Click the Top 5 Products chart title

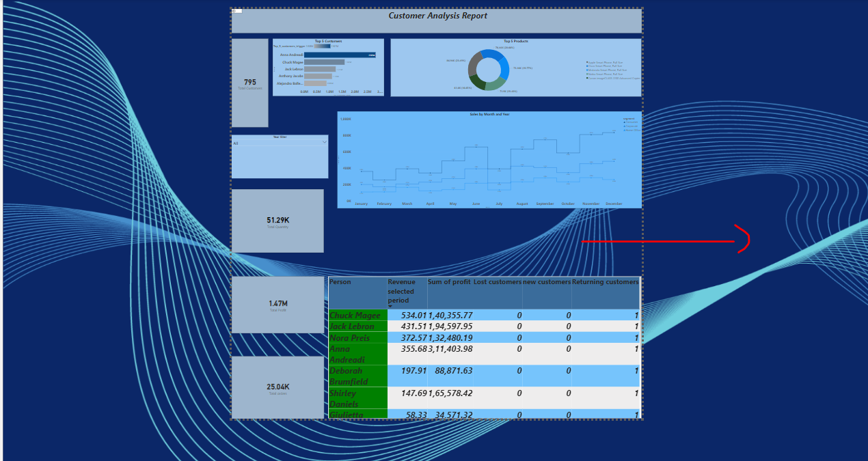(516, 41)
